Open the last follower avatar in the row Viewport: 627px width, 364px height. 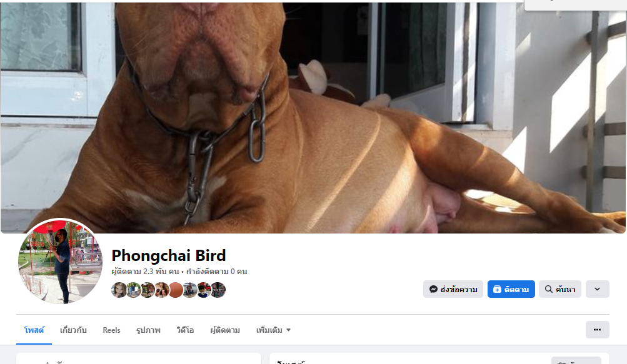(x=218, y=290)
